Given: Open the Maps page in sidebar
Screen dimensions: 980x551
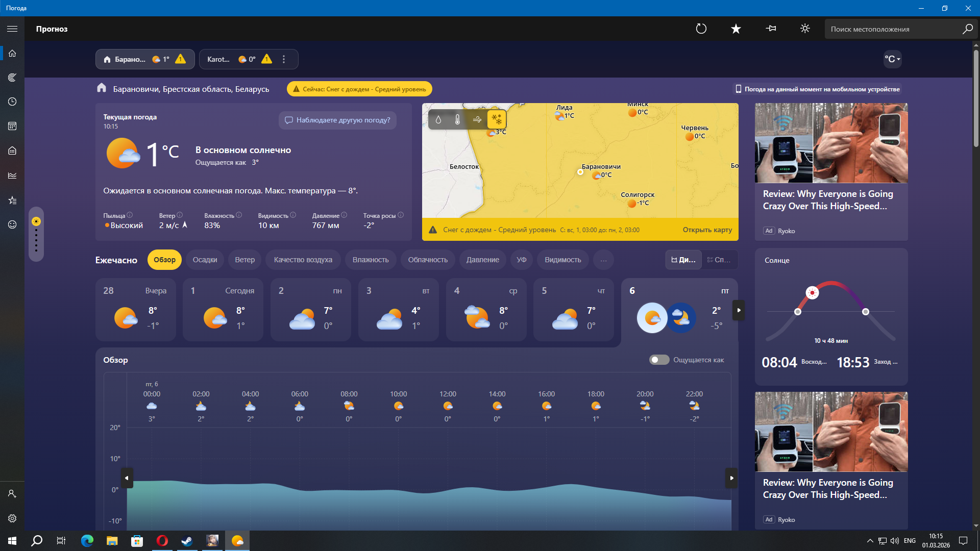Looking at the screenshot, I should click(12, 78).
